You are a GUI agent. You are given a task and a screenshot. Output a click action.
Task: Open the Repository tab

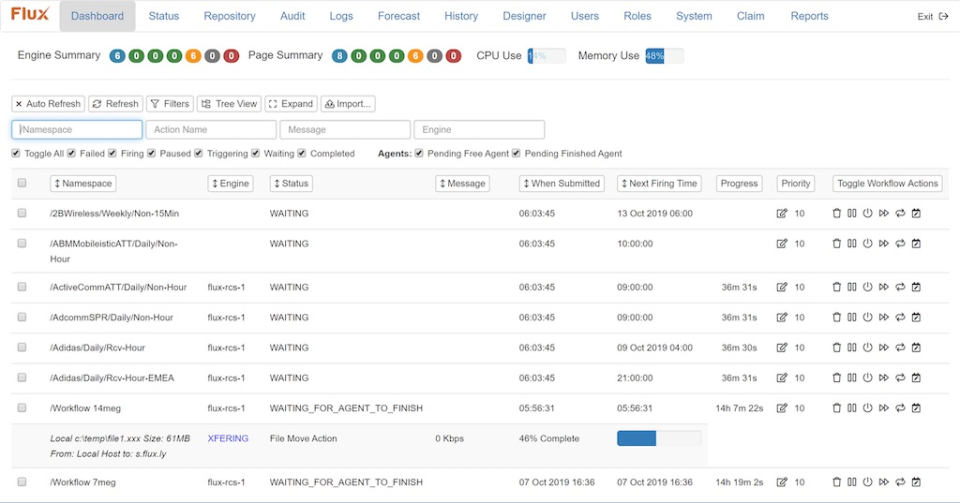229,16
